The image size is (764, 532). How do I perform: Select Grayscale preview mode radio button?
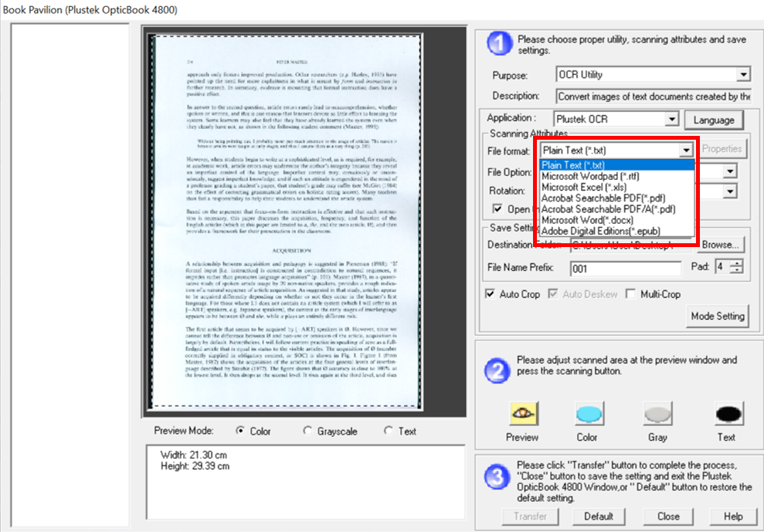[x=308, y=431]
